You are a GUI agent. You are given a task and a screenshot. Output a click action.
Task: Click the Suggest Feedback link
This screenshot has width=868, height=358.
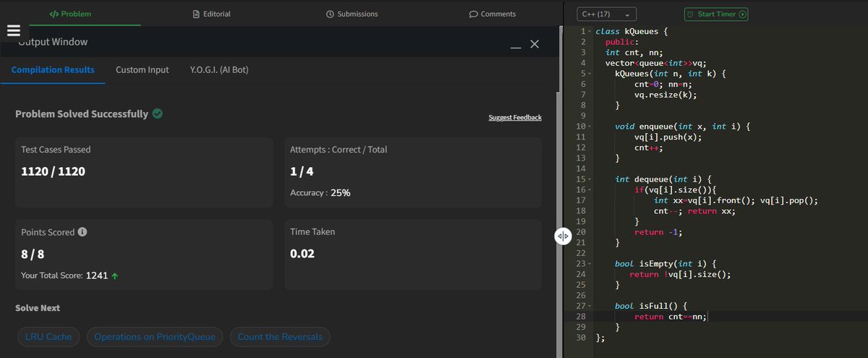pos(515,117)
